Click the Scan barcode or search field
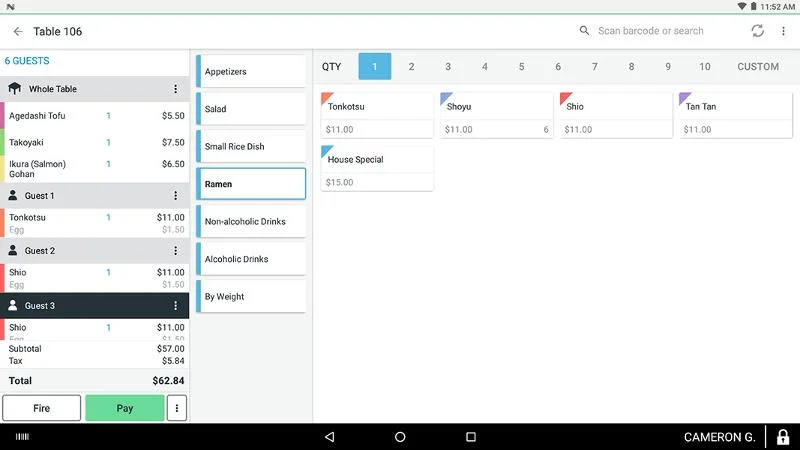The height and width of the screenshot is (450, 800). [660, 31]
